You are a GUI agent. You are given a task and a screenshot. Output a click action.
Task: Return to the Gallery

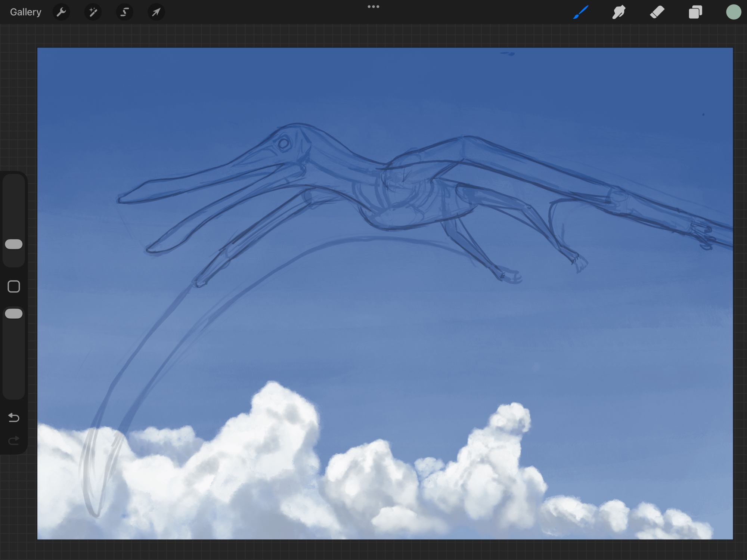coord(25,12)
